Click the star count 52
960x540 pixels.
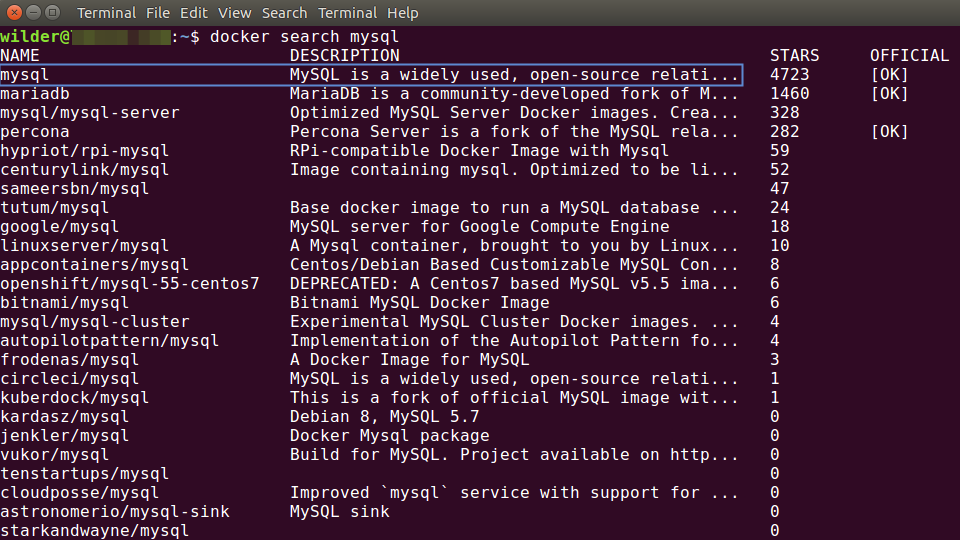(x=779, y=170)
